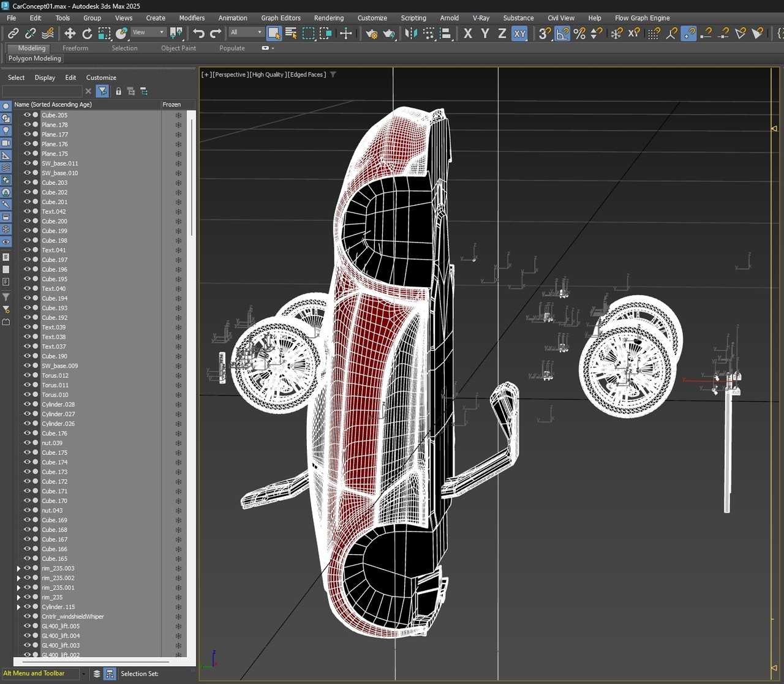
Task: Toggle the 3D Snaps button
Action: (x=544, y=33)
